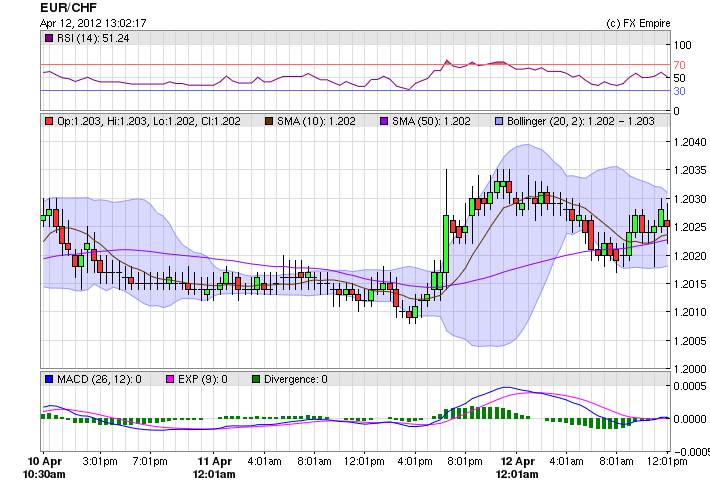The image size is (710, 487).
Task: Click the SMA (10): 1.202 label
Action: click(316, 121)
